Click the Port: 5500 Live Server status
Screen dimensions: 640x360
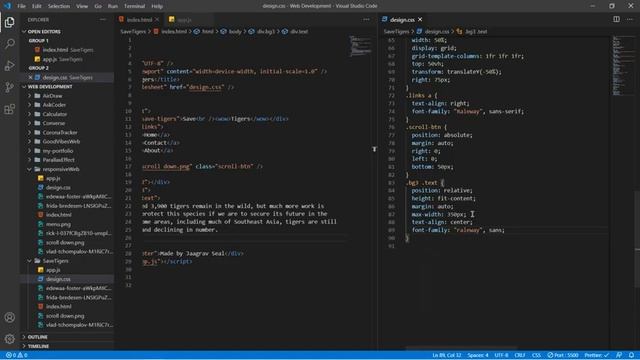coord(563,355)
